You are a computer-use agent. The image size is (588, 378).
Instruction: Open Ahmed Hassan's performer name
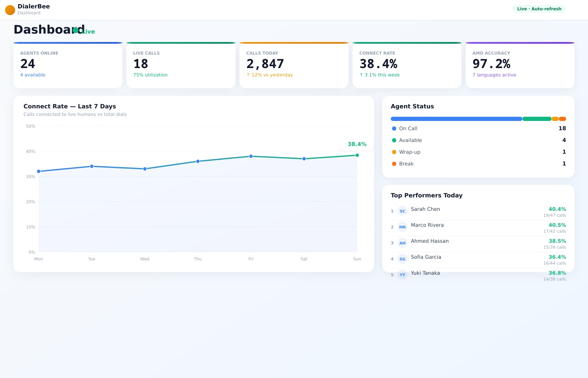click(x=430, y=241)
